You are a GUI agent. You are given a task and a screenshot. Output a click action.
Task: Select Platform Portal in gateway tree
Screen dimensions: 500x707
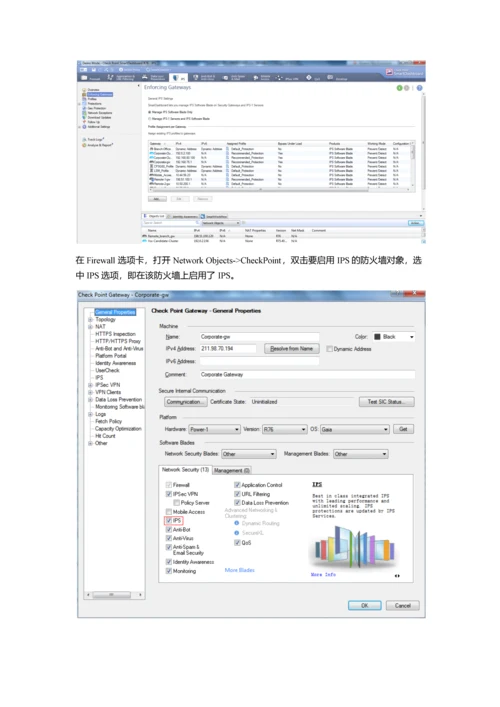coord(110,356)
